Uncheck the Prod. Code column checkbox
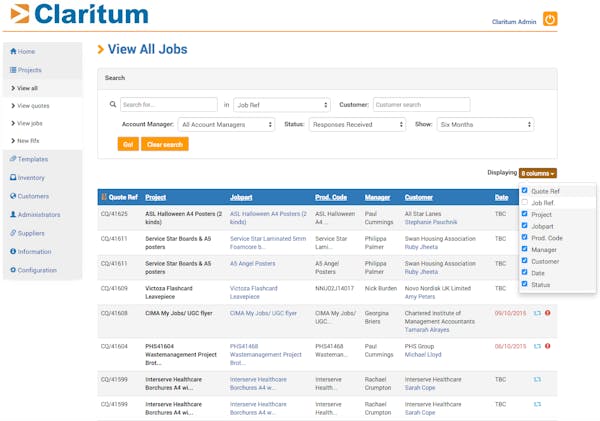This screenshot has width=600, height=421. point(525,237)
